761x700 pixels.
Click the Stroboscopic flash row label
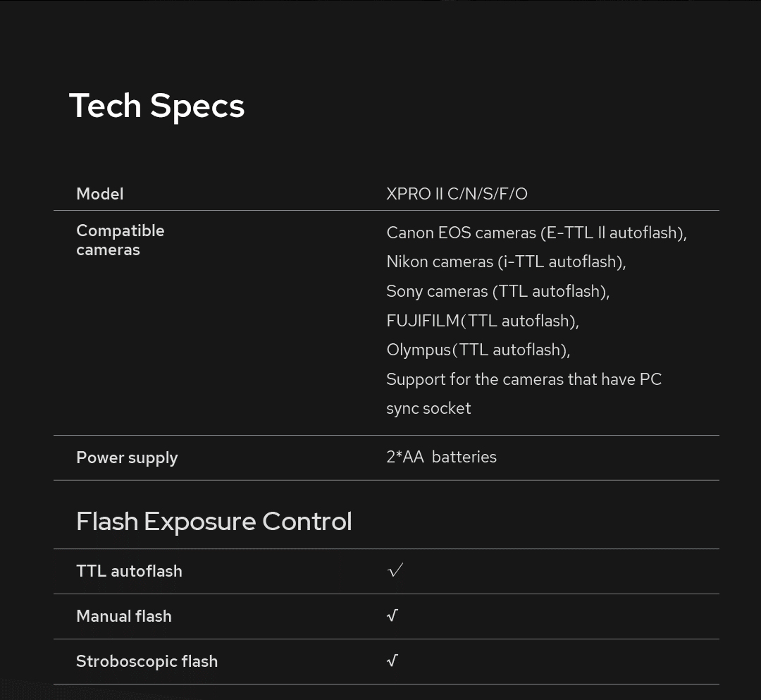(147, 661)
